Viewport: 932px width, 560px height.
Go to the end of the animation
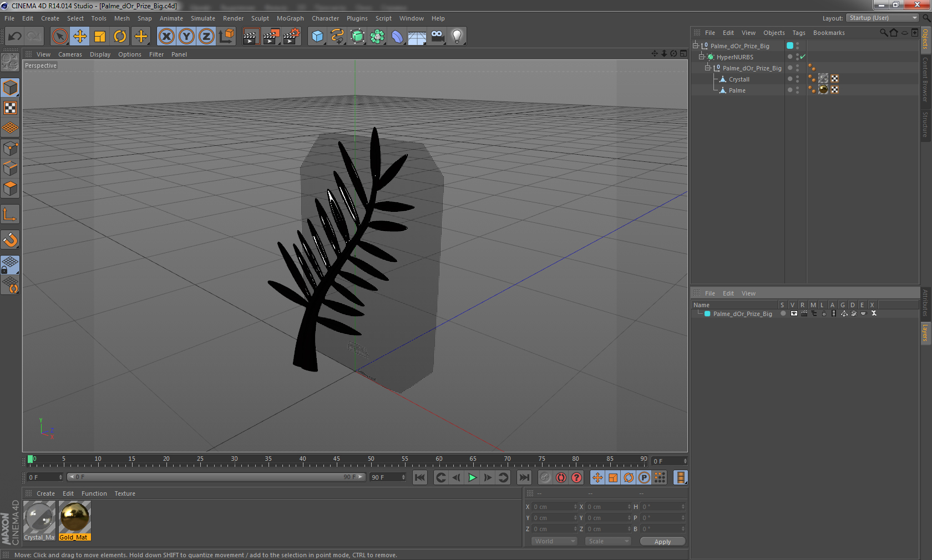pyautogui.click(x=524, y=477)
